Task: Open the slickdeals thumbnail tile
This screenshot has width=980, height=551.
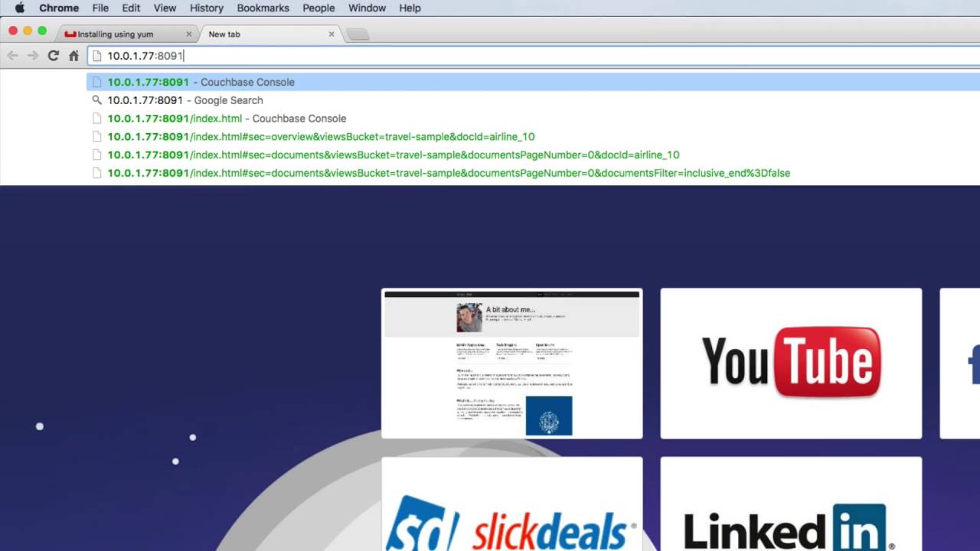Action: point(511,504)
